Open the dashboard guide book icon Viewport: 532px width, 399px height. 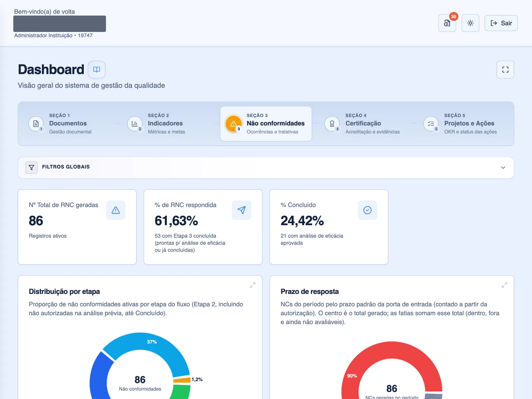pos(97,69)
